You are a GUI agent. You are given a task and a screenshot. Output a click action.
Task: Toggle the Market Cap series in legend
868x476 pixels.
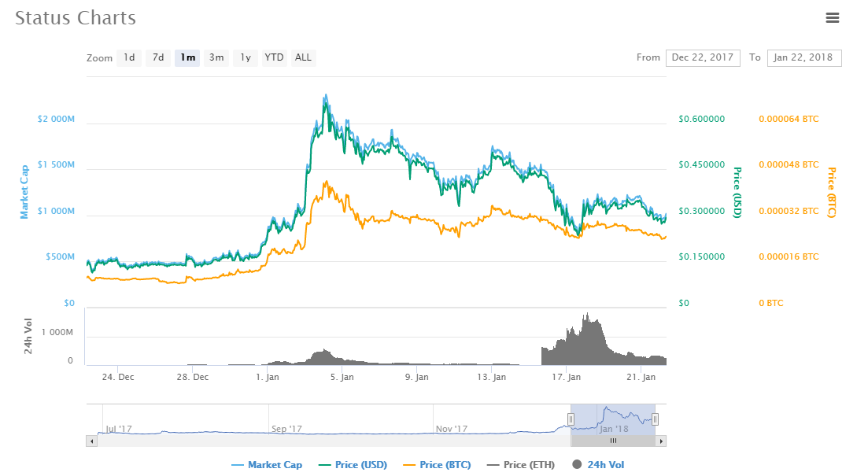267,465
